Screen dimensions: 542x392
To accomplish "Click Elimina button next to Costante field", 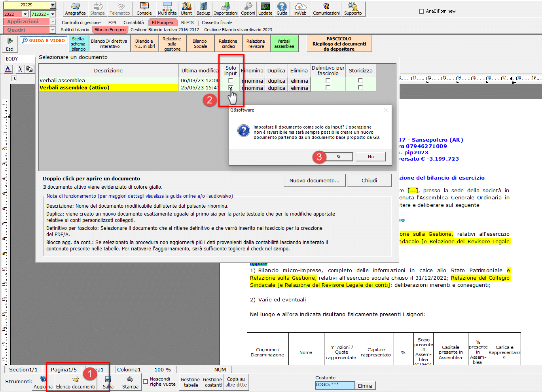I will click(365, 386).
